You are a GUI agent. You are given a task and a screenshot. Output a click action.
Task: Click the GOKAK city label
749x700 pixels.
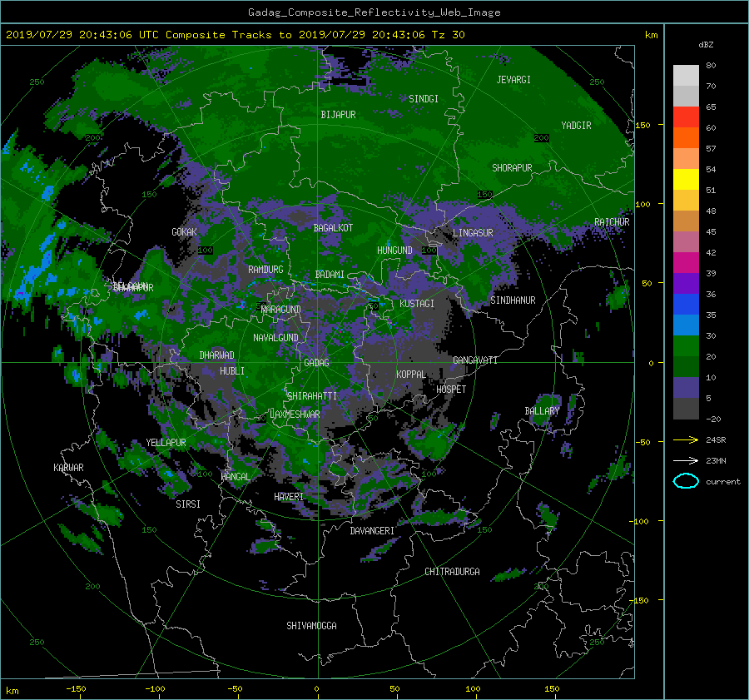185,232
